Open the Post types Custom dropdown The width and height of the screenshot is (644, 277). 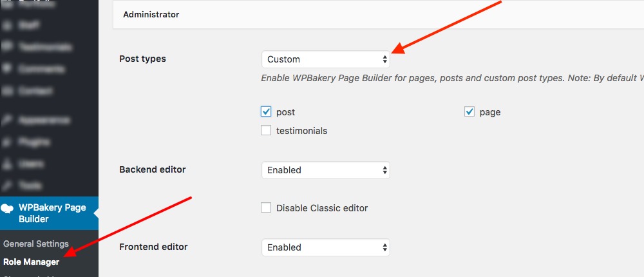(x=325, y=59)
